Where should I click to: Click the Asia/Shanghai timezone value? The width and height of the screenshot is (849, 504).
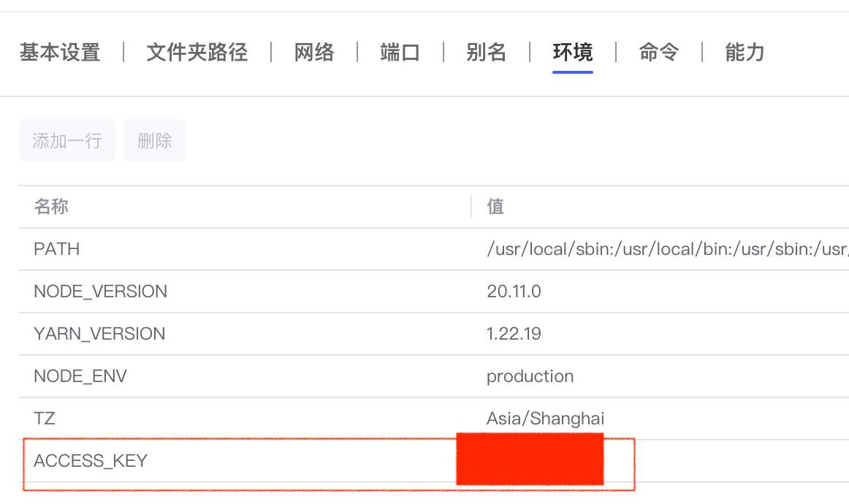[x=545, y=419]
